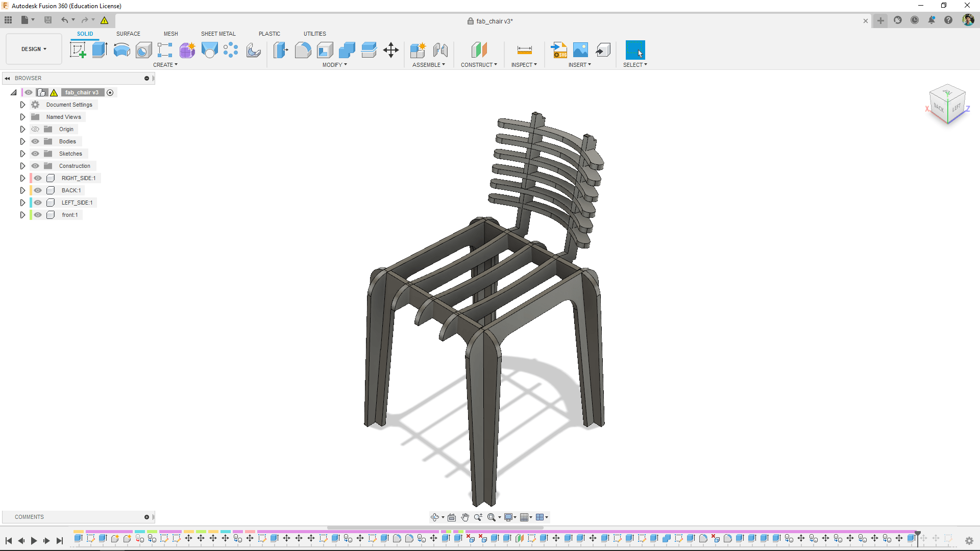Click the Measure tool icon
This screenshot has height=551, width=980.
(524, 50)
